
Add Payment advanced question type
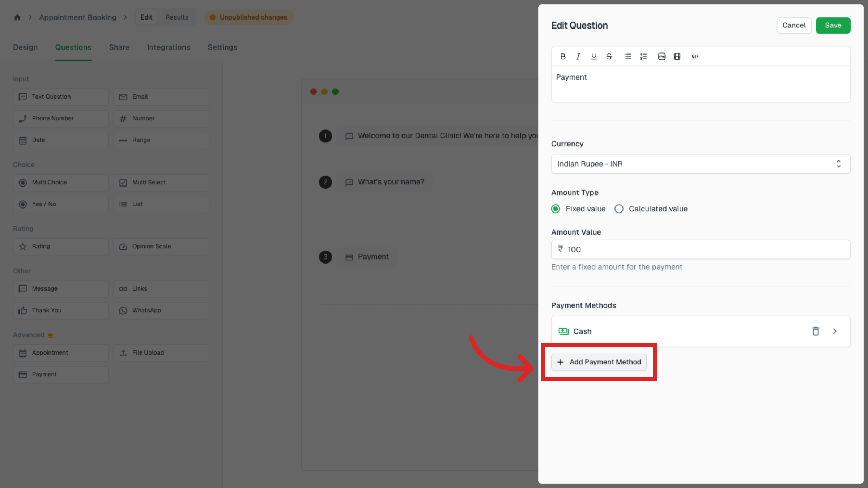(x=61, y=374)
